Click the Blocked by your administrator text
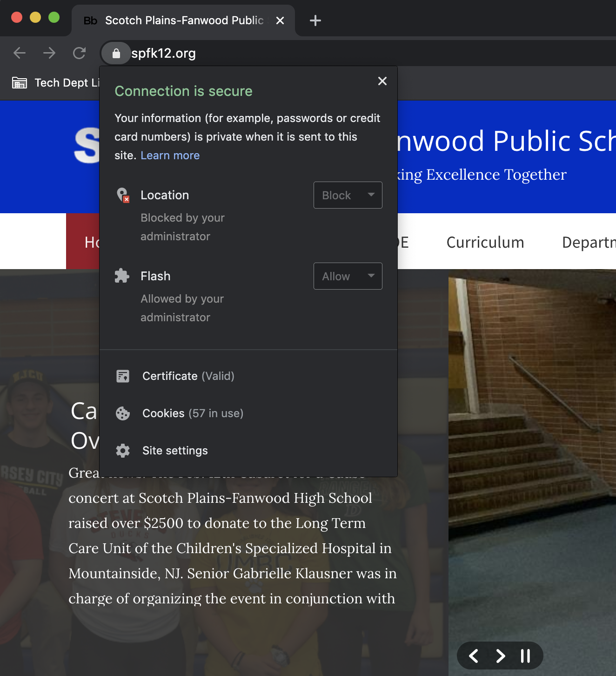Viewport: 616px width, 676px height. (x=182, y=227)
